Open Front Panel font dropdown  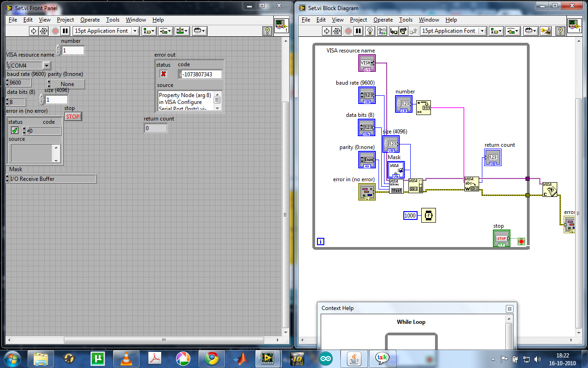coord(106,31)
